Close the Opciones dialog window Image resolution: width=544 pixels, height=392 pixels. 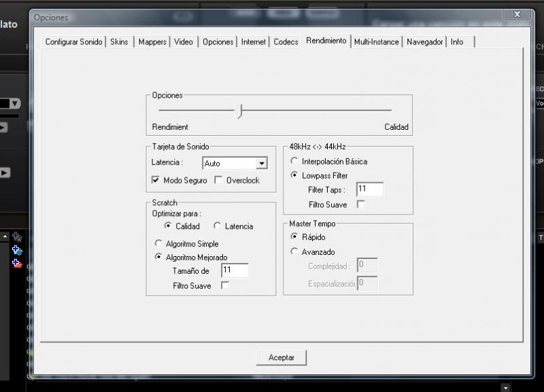517,14
